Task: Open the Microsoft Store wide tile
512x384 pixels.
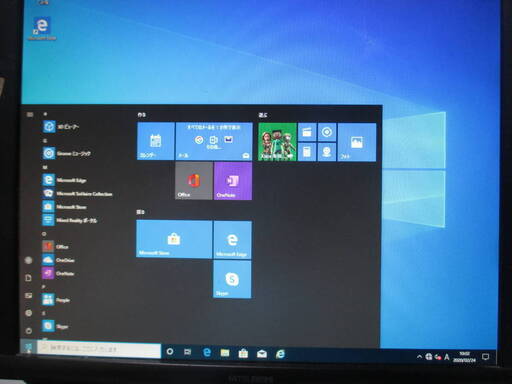Action: (x=174, y=239)
